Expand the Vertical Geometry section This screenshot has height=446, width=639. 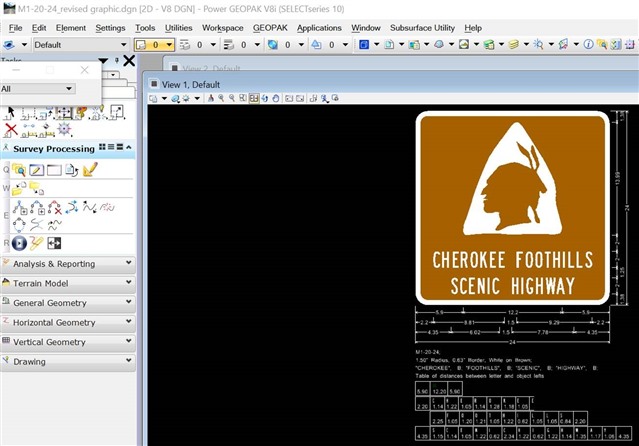click(129, 341)
